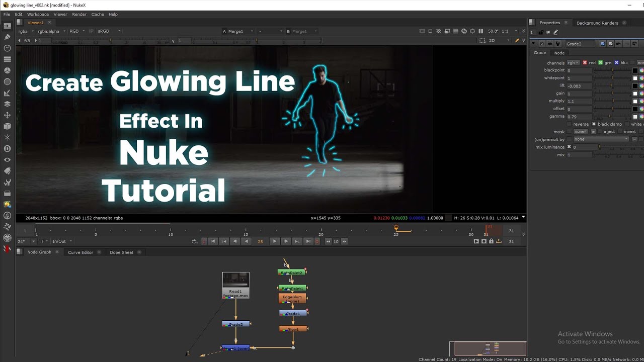Viewport: 644px width, 362px height.
Task: Jump to the first frame
Action: [x=213, y=241]
